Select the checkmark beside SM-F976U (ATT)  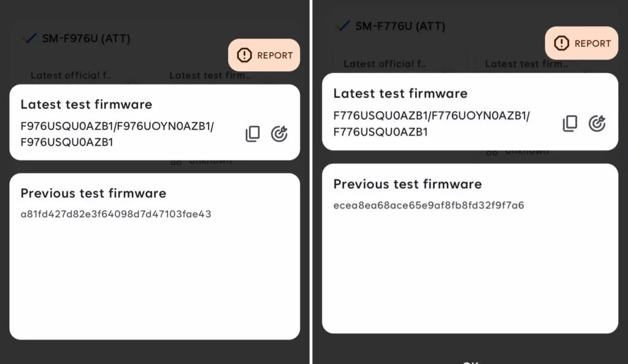(x=29, y=37)
